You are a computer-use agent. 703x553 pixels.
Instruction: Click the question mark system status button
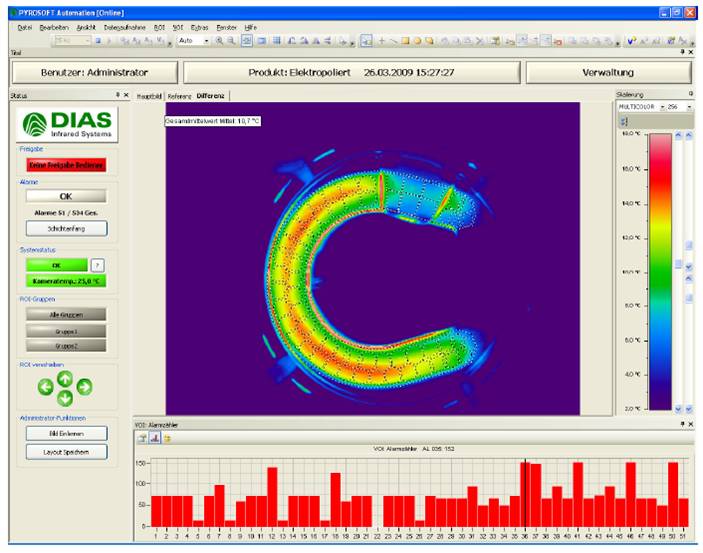coord(97,265)
